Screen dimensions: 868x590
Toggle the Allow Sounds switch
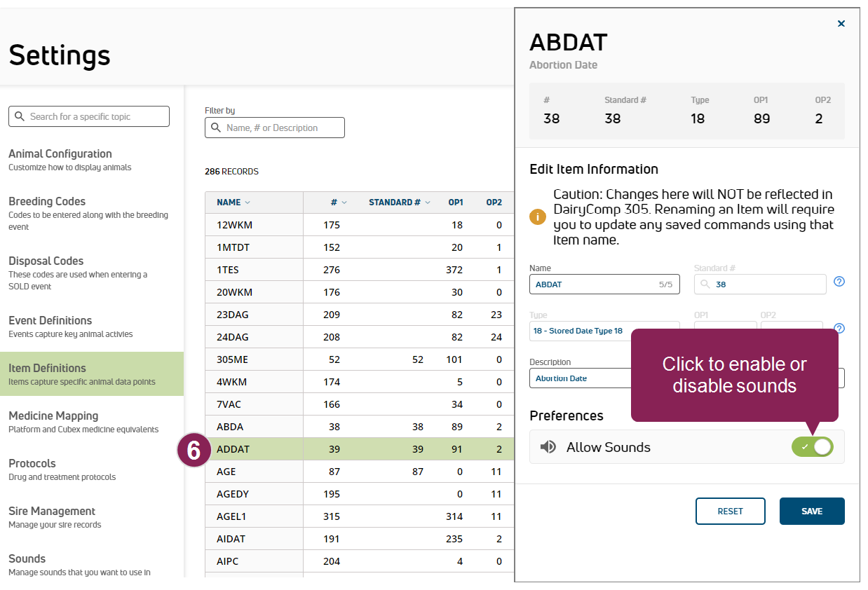tap(812, 447)
